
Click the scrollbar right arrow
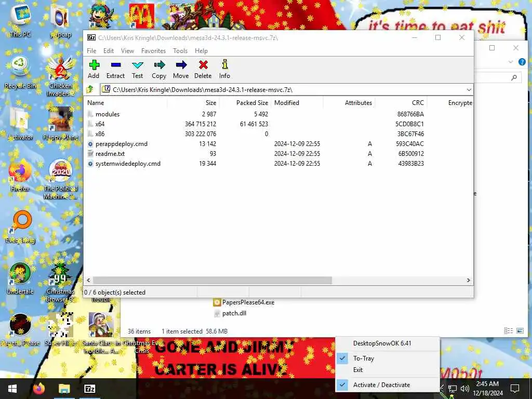468,280
